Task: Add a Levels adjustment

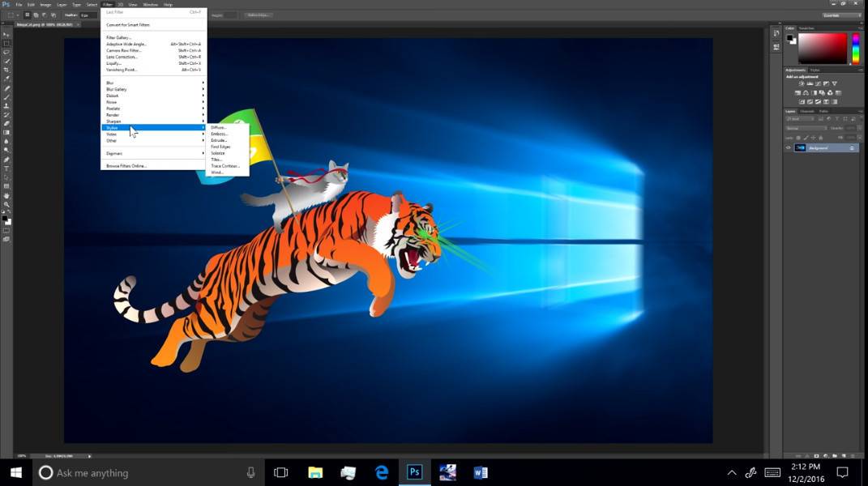Action: [x=810, y=83]
